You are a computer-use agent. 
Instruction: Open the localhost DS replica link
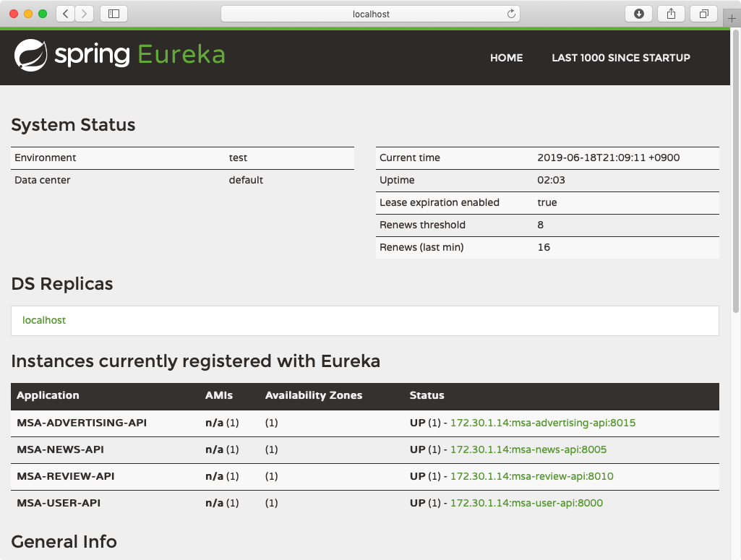[x=44, y=320]
